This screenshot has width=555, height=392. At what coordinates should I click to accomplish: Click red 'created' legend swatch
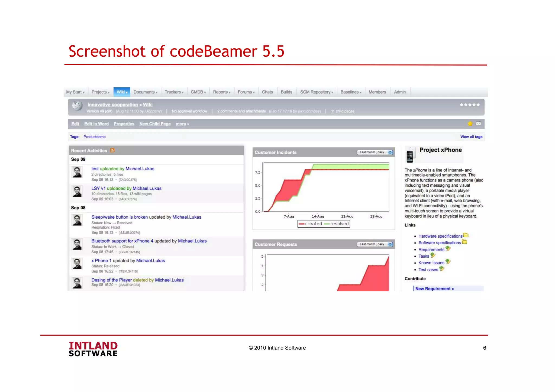[301, 224]
